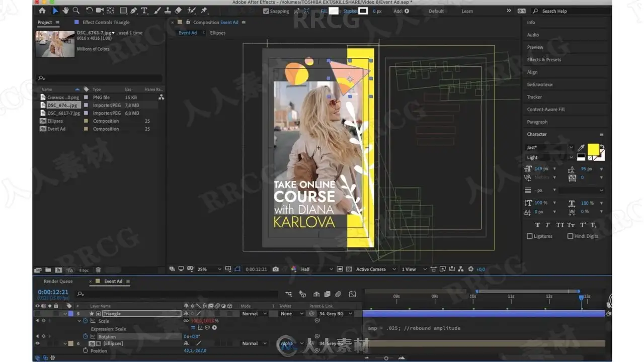Open the Learn workspace
644x362 pixels.
click(x=467, y=11)
